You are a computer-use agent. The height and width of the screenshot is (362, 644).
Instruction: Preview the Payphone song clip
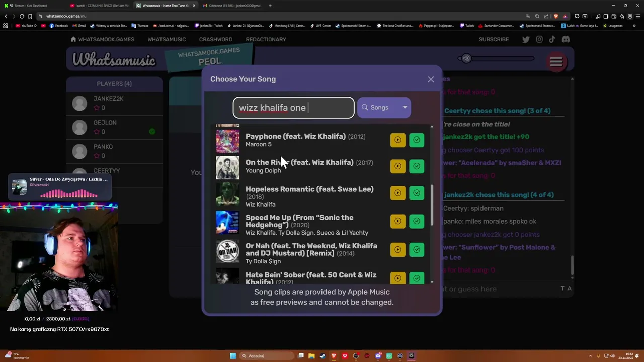(397, 140)
